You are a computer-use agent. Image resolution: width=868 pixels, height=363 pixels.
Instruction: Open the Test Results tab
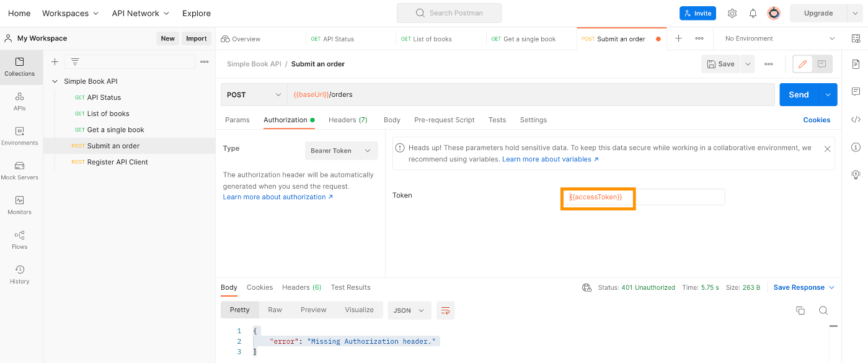tap(350, 287)
